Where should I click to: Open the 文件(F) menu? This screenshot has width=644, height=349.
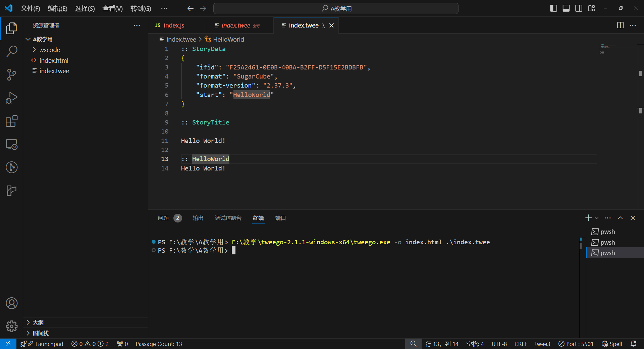click(x=31, y=8)
